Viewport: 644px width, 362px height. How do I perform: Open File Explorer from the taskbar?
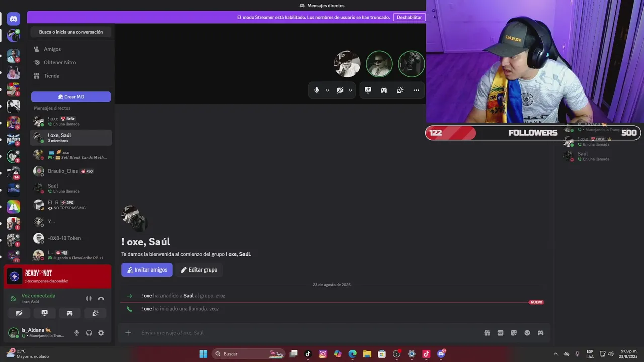tap(367, 354)
